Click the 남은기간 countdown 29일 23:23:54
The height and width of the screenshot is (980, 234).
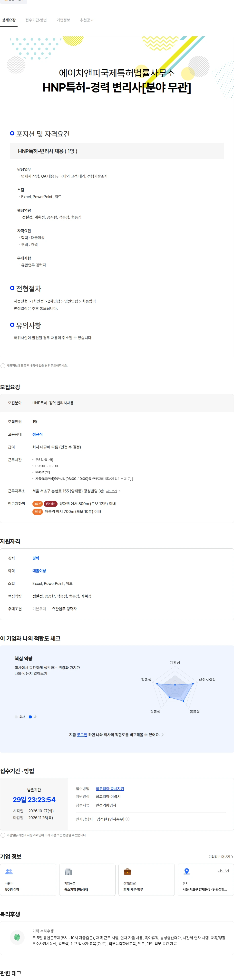(x=34, y=800)
